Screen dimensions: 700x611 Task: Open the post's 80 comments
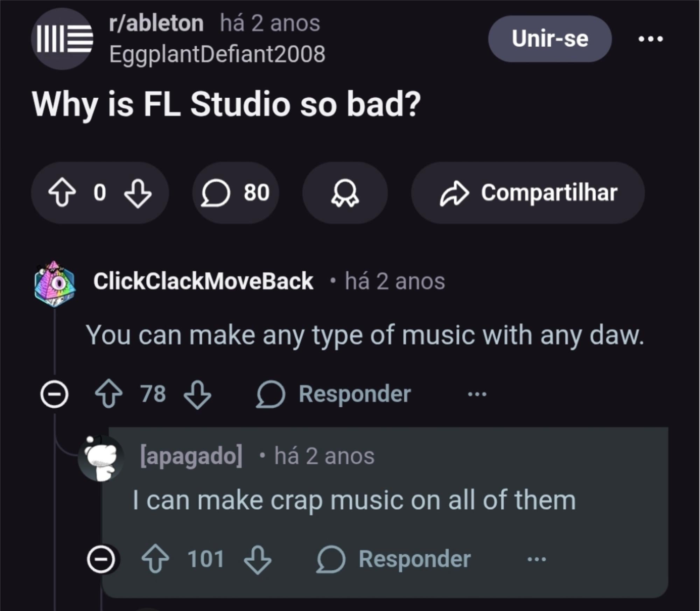click(236, 193)
